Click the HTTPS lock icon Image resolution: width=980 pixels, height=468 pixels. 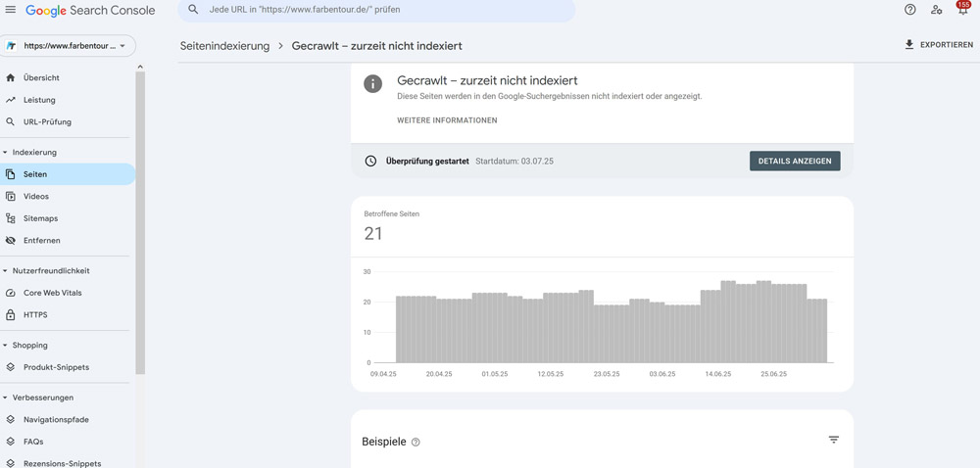point(10,315)
